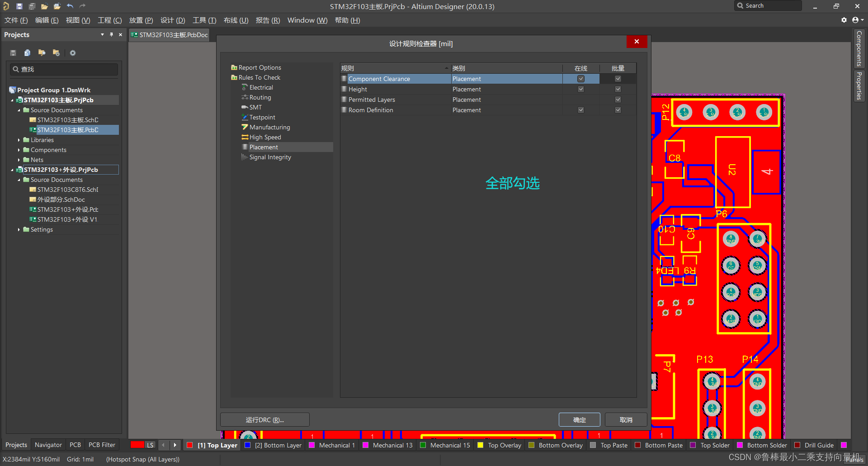Screen dimensions: 868x466
Task: Toggle batch check for Component Clearance
Action: [618, 79]
